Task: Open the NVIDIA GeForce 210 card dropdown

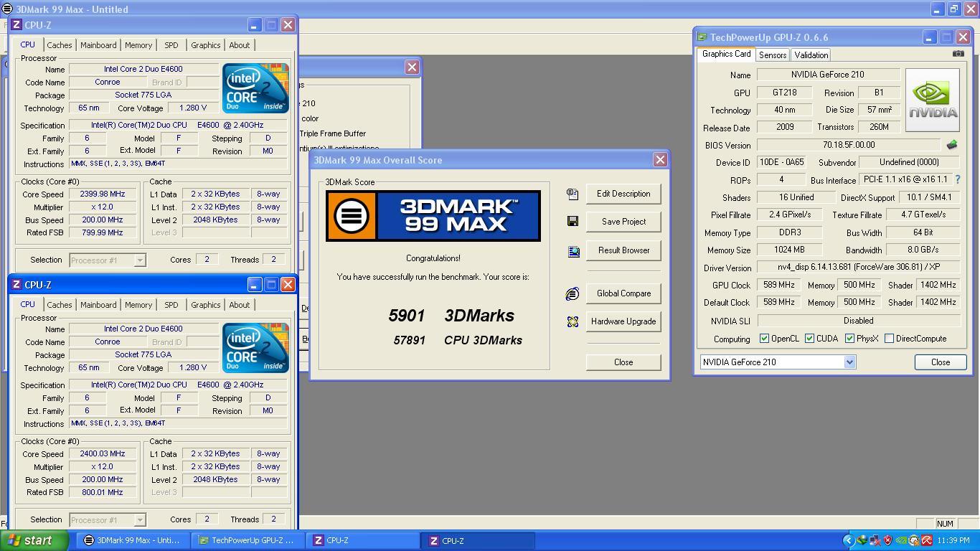Action: pos(849,362)
